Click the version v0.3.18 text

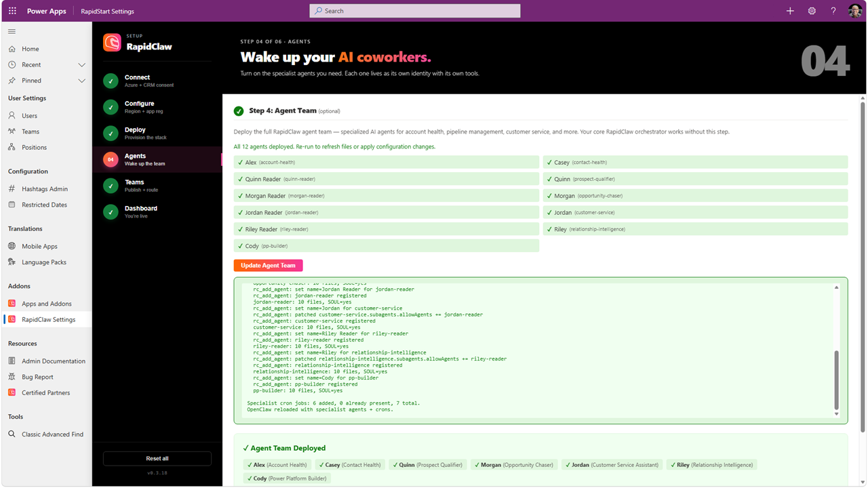[157, 472]
